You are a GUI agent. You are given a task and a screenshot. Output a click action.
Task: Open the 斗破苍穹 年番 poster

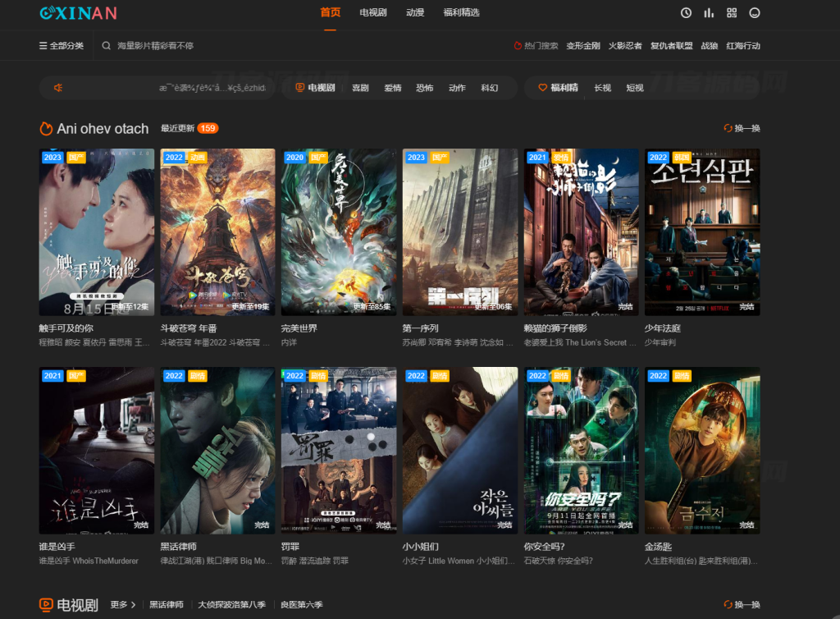[217, 232]
